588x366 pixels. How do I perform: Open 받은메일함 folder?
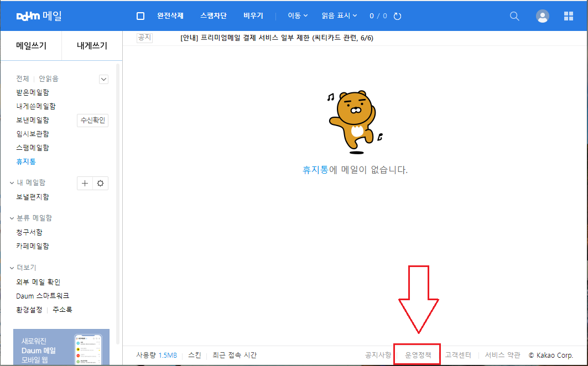[x=33, y=92]
